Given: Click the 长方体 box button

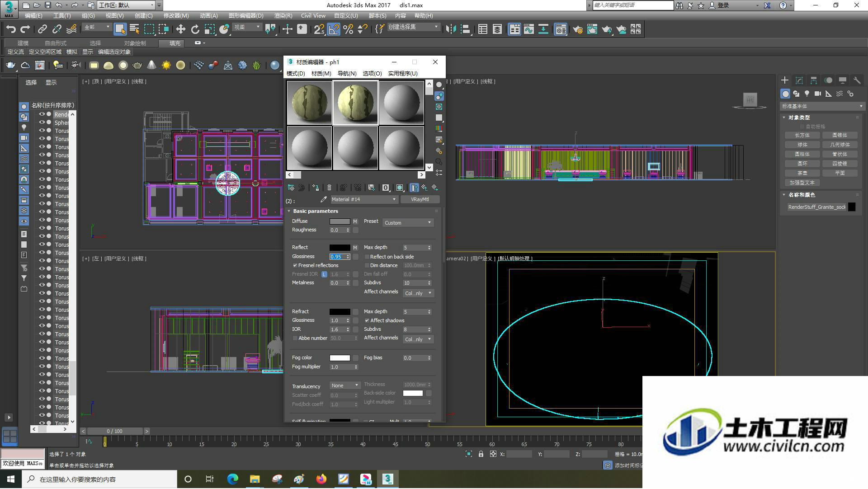Looking at the screenshot, I should click(802, 135).
